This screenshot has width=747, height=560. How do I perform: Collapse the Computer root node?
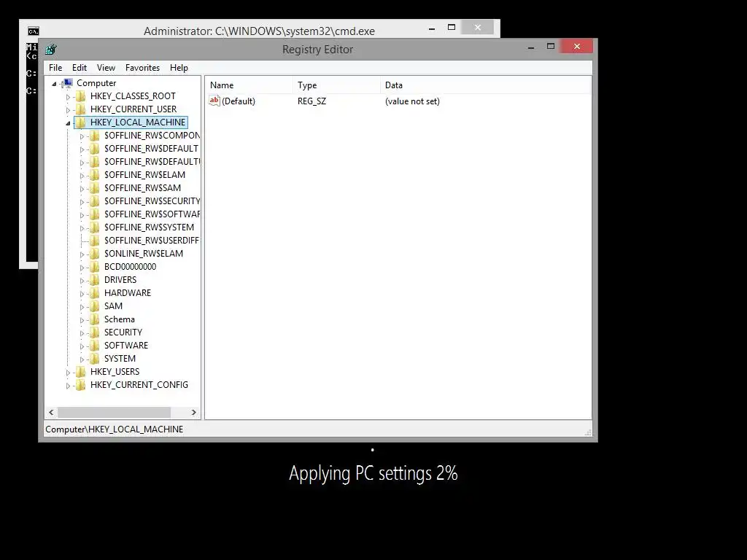pyautogui.click(x=54, y=84)
